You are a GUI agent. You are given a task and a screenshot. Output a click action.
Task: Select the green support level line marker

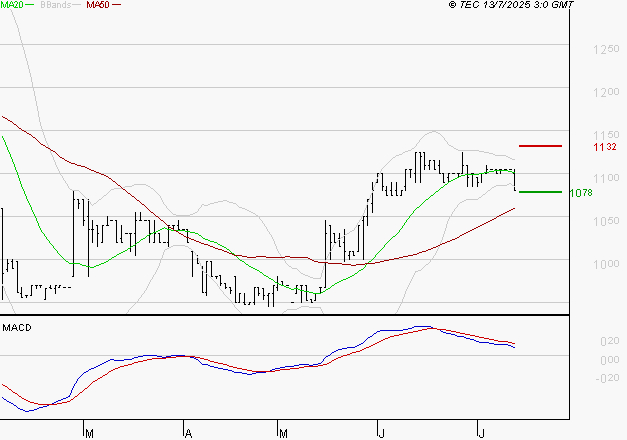click(x=540, y=191)
